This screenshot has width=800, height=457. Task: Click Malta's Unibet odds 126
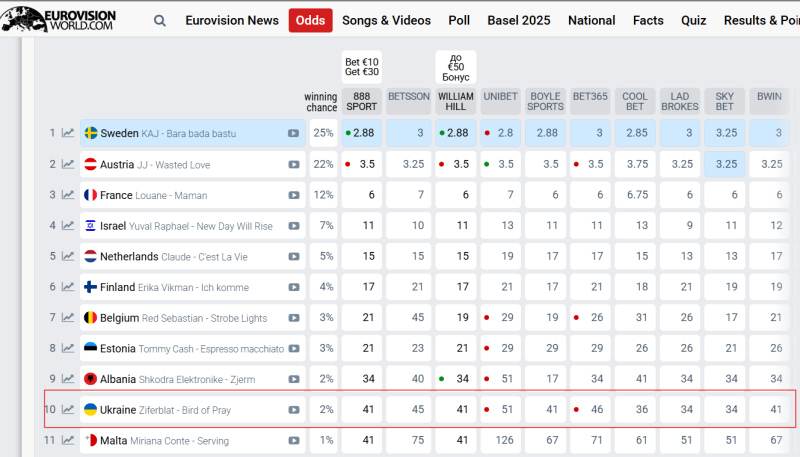501,440
